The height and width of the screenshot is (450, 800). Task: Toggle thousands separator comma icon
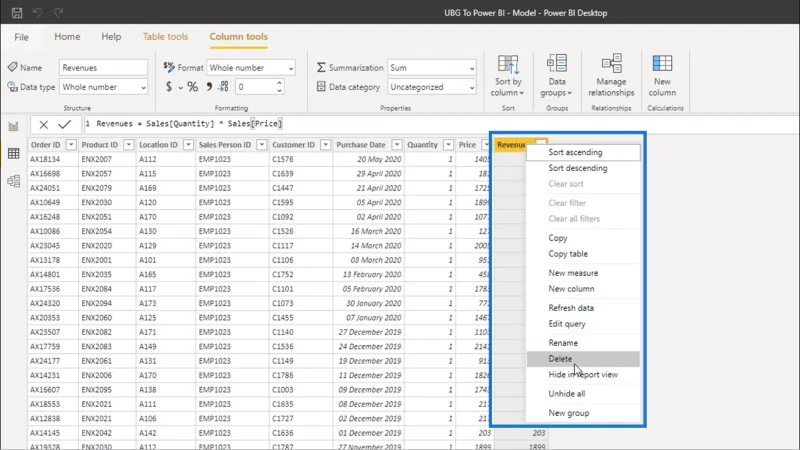pyautogui.click(x=209, y=87)
